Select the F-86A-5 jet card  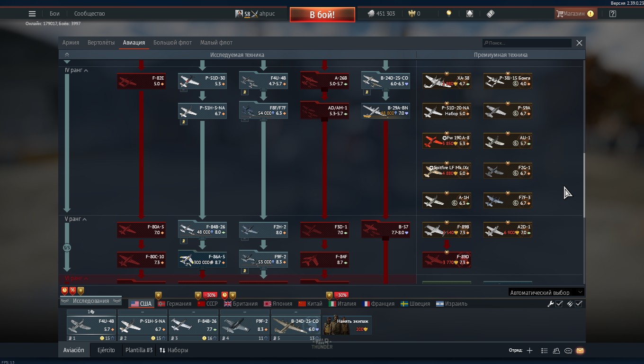pos(202,260)
